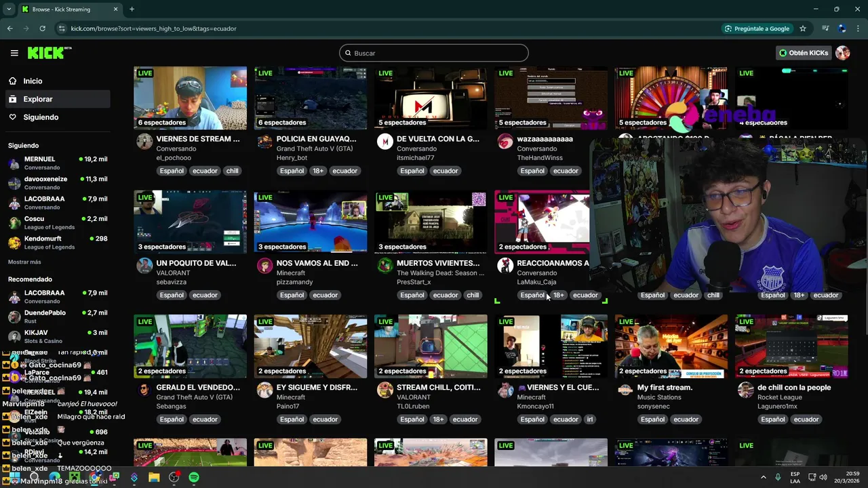Open File Explorer from the taskbar
Image resolution: width=868 pixels, height=488 pixels.
tap(154, 477)
